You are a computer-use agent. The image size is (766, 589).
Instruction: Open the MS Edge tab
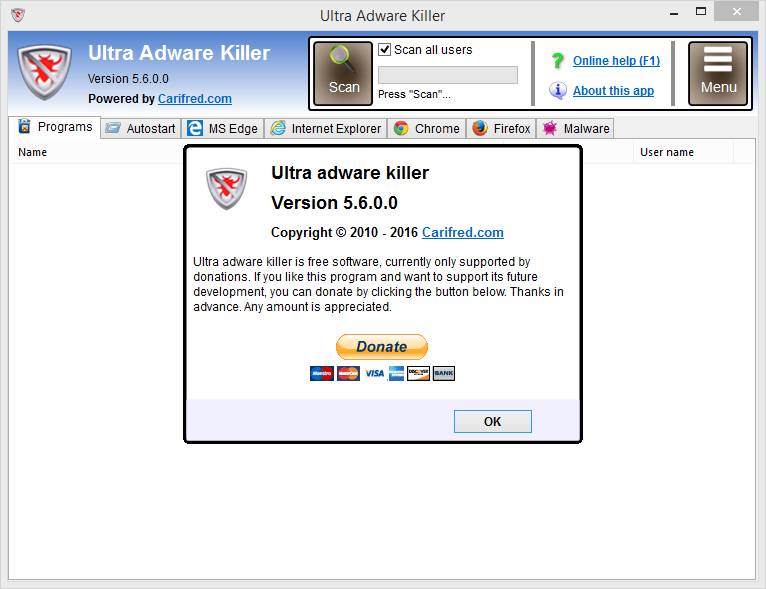click(223, 128)
